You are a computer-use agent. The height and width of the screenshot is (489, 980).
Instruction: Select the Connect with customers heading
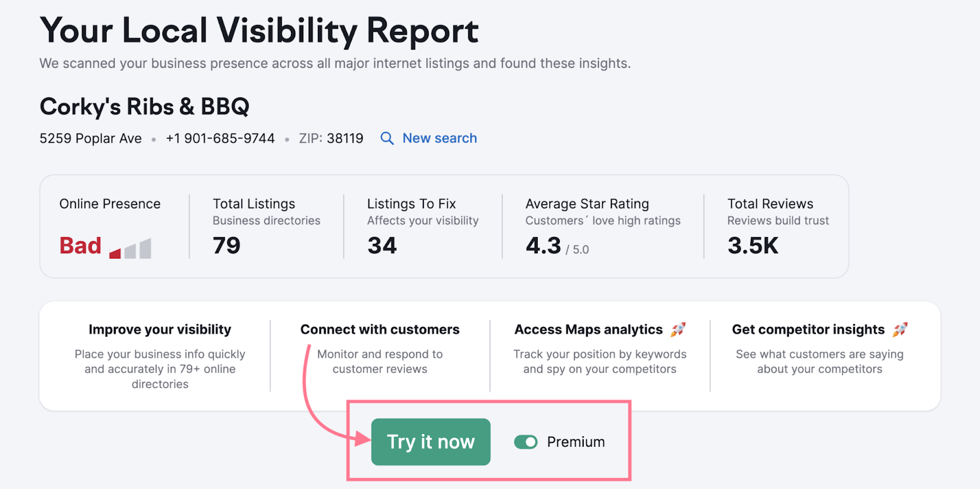tap(380, 330)
